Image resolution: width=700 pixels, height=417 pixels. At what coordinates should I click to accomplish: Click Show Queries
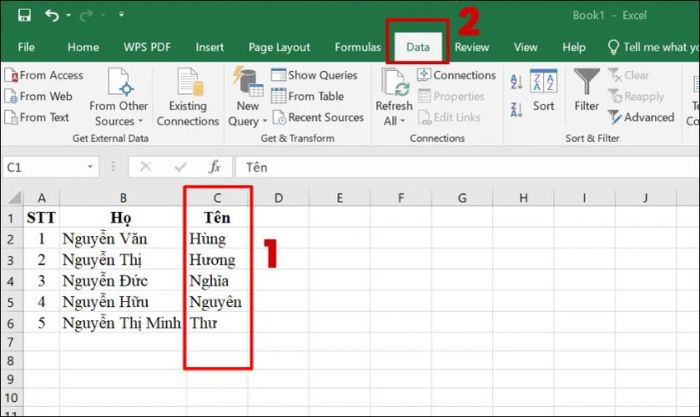click(x=314, y=75)
